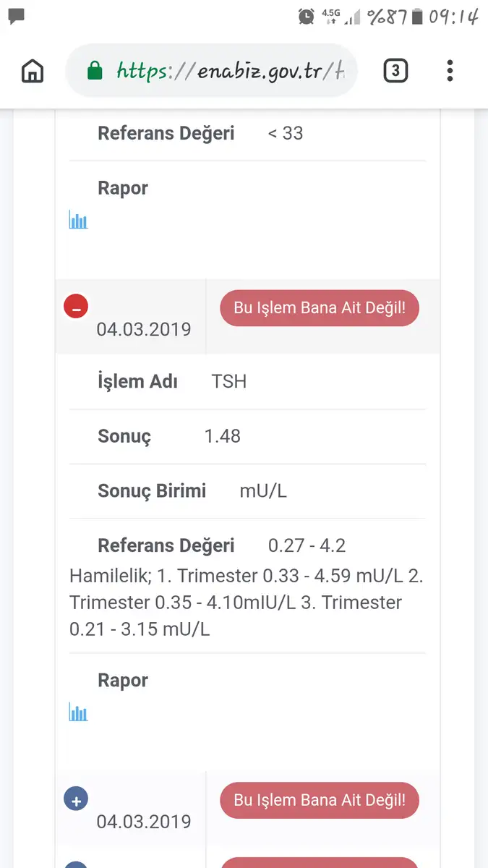The image size is (488, 868).
Task: Click the green padlock security icon
Action: (95, 71)
